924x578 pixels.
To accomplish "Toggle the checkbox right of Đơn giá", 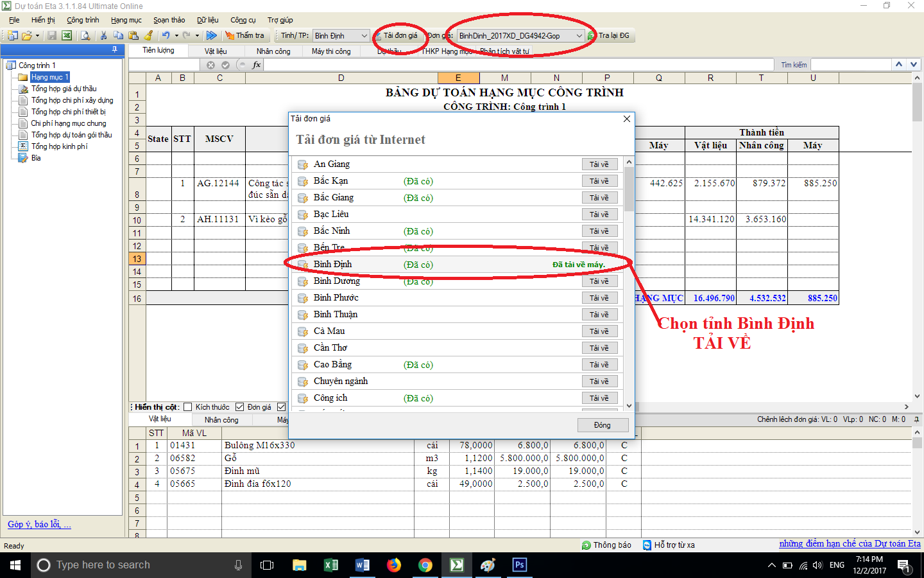I will 281,407.
